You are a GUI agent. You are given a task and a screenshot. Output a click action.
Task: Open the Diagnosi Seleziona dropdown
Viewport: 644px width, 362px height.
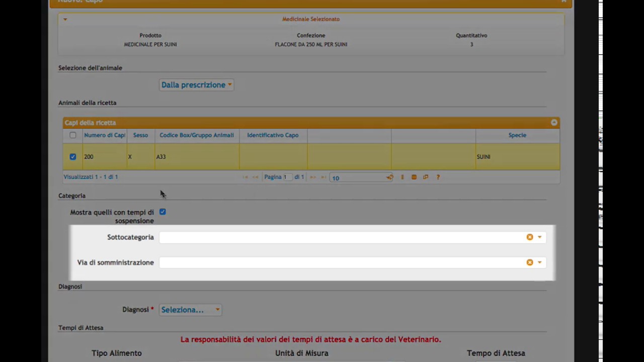click(190, 310)
